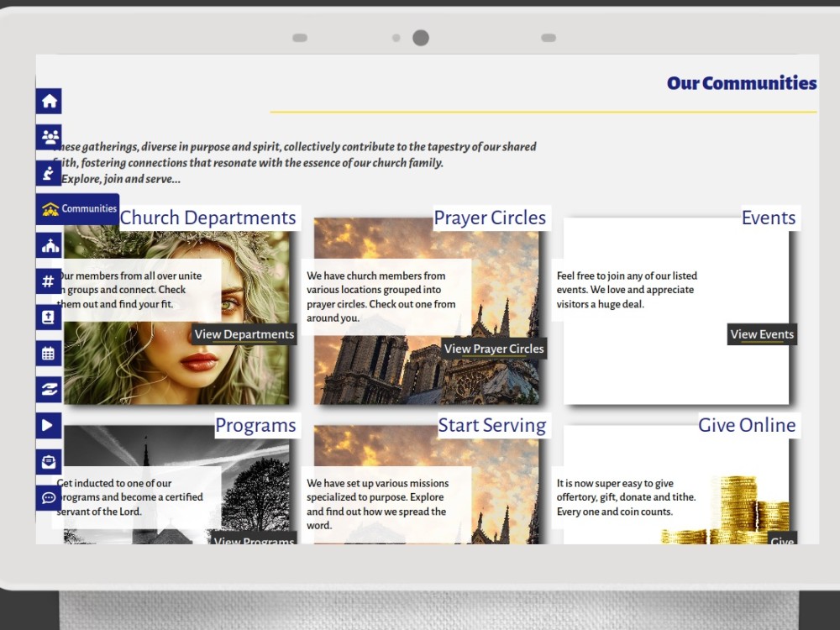Open the Prayer Circles heading
Screen dimensions: 840x630
490,218
